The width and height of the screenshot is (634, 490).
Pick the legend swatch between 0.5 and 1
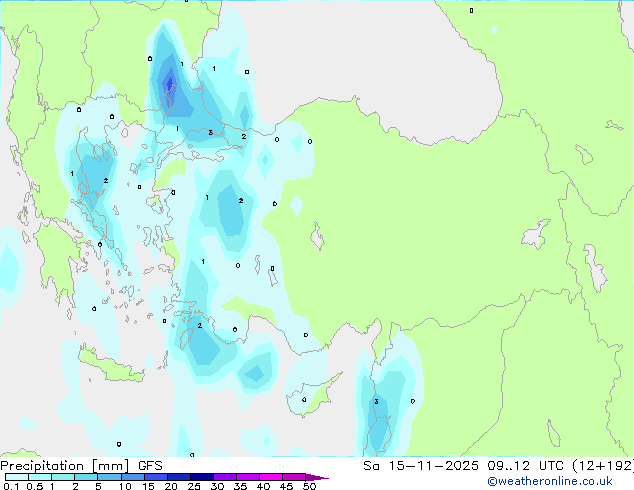point(40,477)
